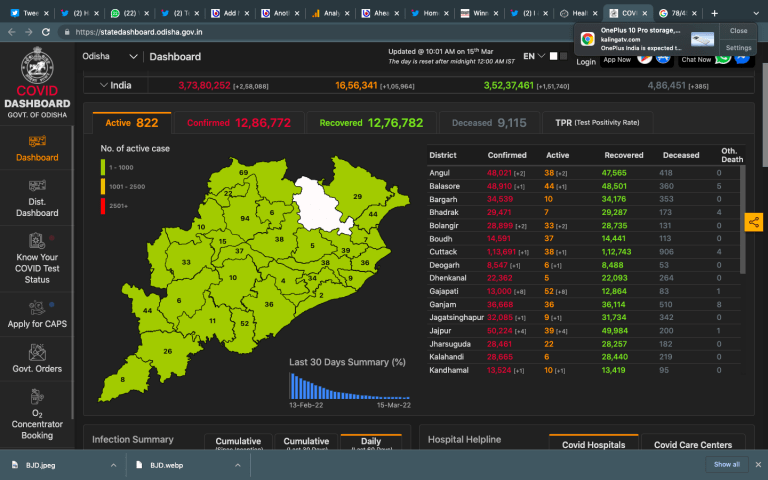Image resolution: width=768 pixels, height=480 pixels.
Task: Close the downloads bar with X
Action: tap(758, 464)
